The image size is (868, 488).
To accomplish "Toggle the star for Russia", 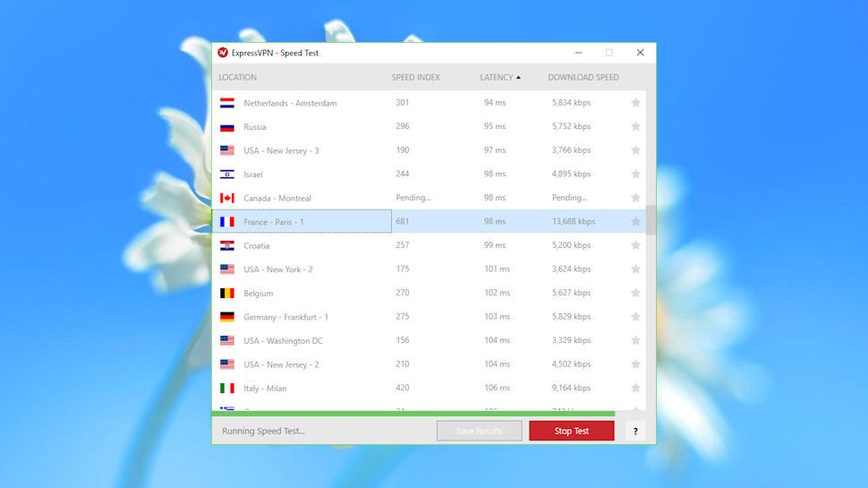I will click(635, 126).
